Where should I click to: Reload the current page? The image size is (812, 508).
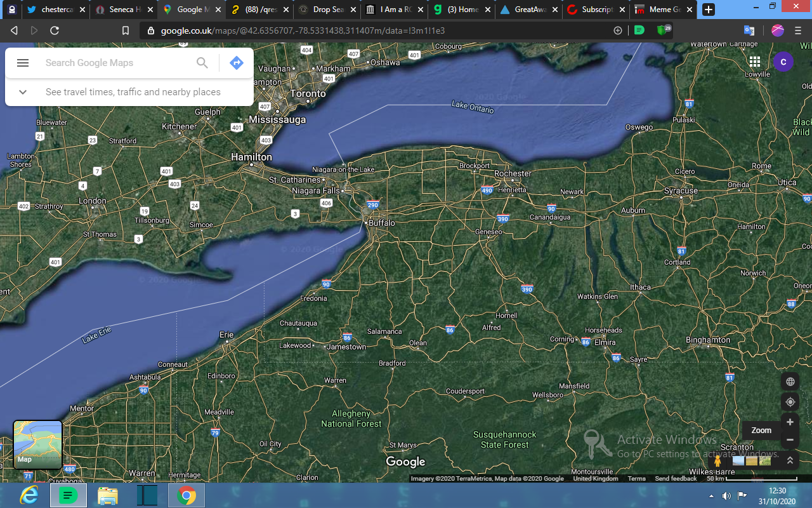55,30
